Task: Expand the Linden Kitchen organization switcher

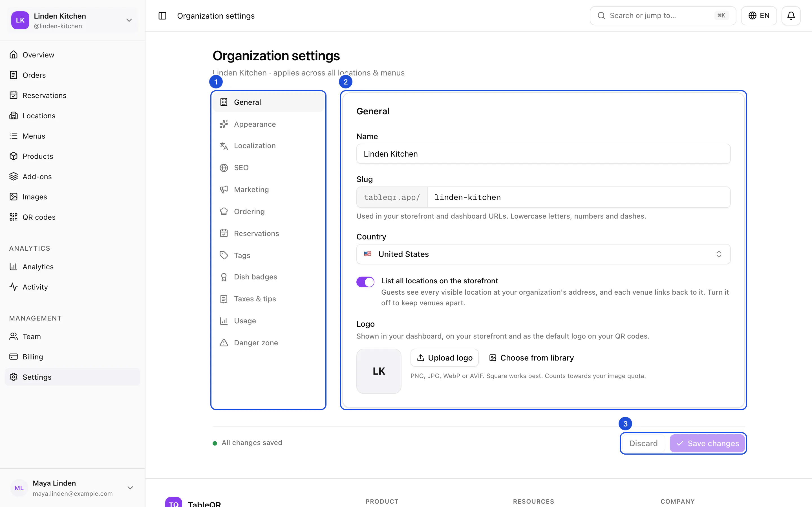Action: (72, 20)
